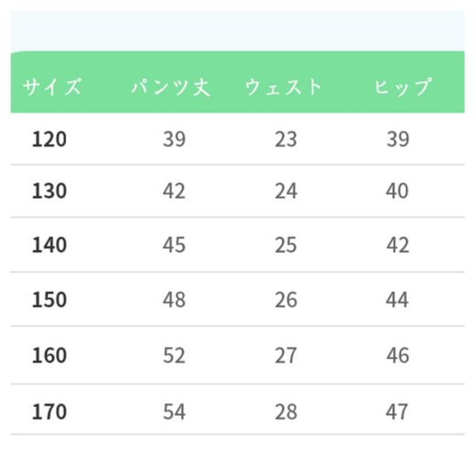476x476 pixels.
Task: Click パンツ丈 value 45 in size 140 row
Action: [174, 245]
